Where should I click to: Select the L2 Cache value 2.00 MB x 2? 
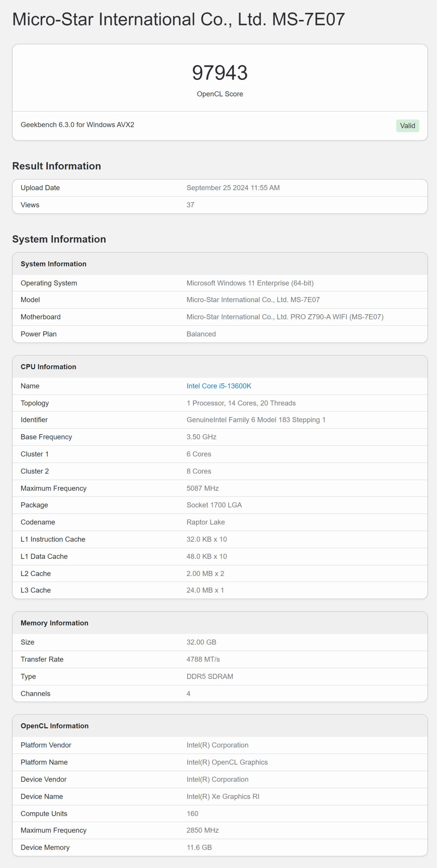point(205,573)
